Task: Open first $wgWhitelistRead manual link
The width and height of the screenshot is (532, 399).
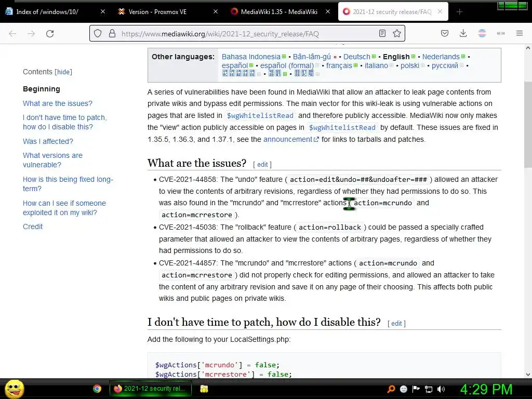Action: [260, 116]
